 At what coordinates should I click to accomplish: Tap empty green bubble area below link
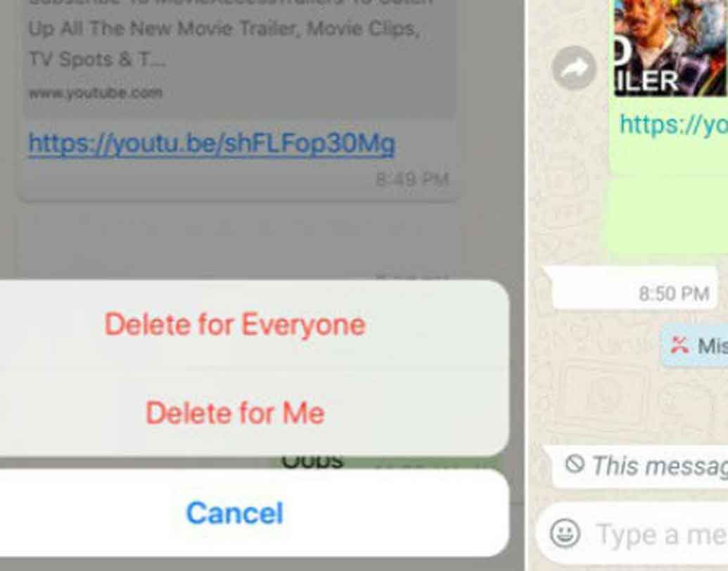pos(669,214)
